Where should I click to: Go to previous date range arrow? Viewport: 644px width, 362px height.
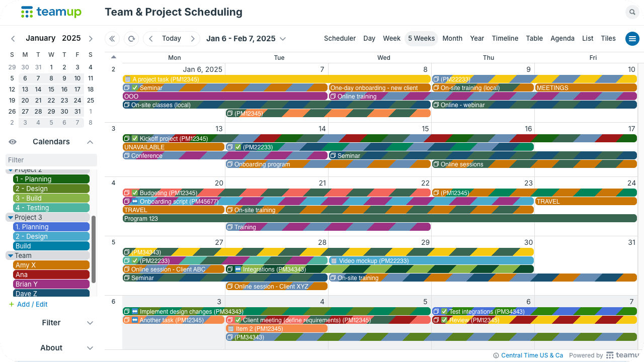pyautogui.click(x=150, y=39)
